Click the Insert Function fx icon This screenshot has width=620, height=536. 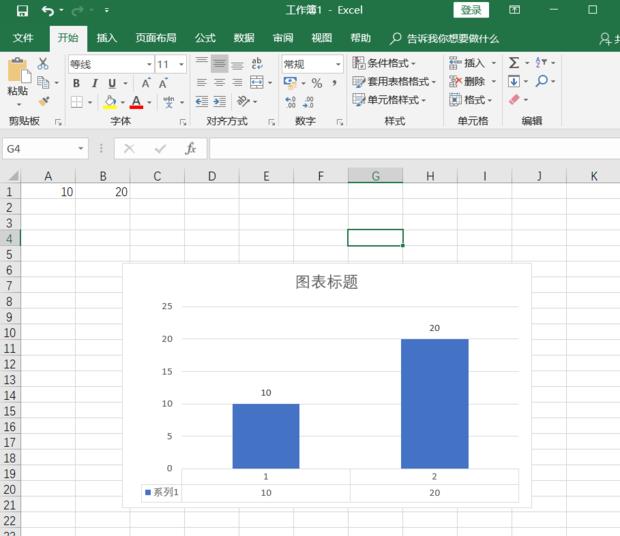190,148
